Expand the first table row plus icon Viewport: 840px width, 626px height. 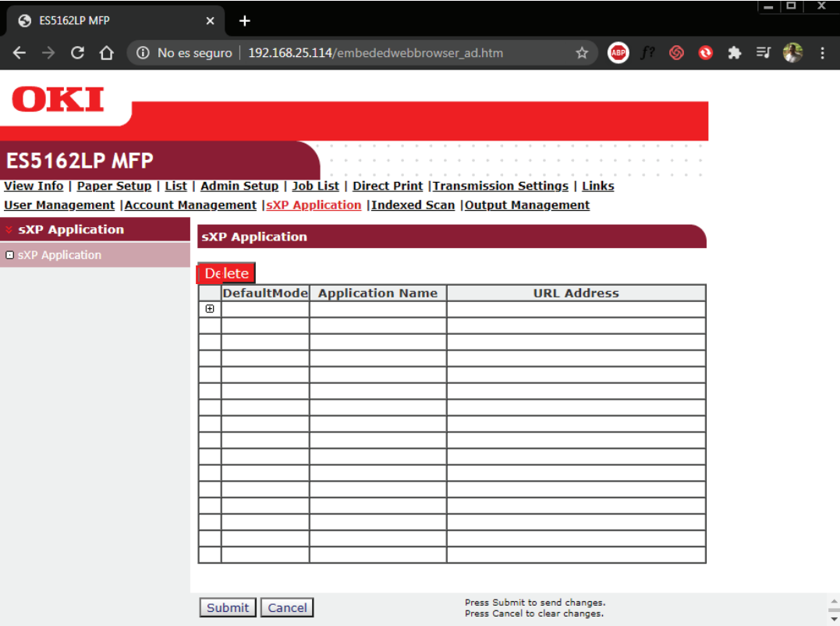tap(210, 309)
